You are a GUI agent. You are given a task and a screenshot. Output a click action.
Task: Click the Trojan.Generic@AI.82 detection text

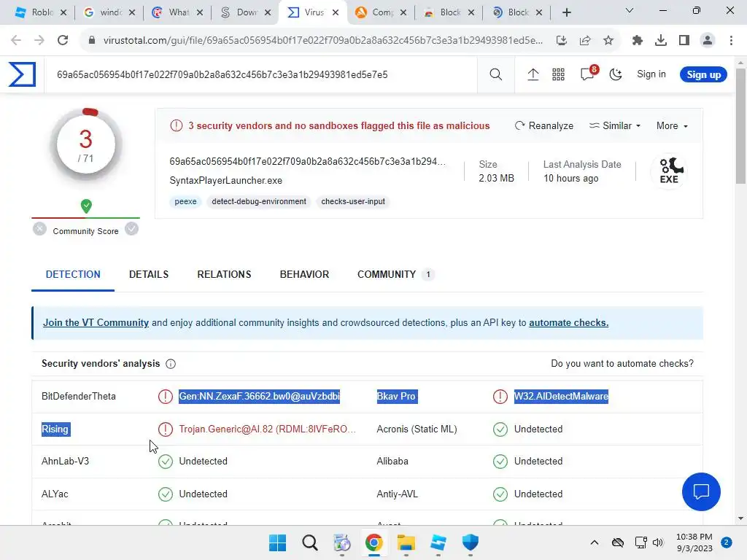[267, 429]
